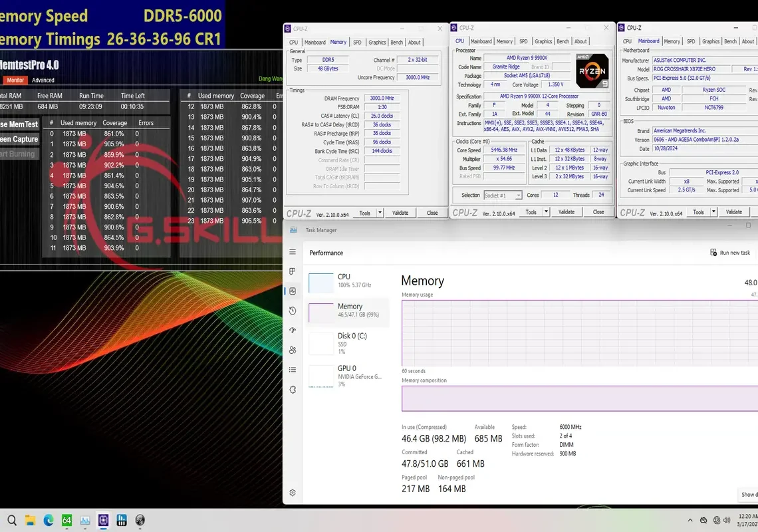This screenshot has height=532, width=758.
Task: Click Run new task icon
Action: point(713,253)
